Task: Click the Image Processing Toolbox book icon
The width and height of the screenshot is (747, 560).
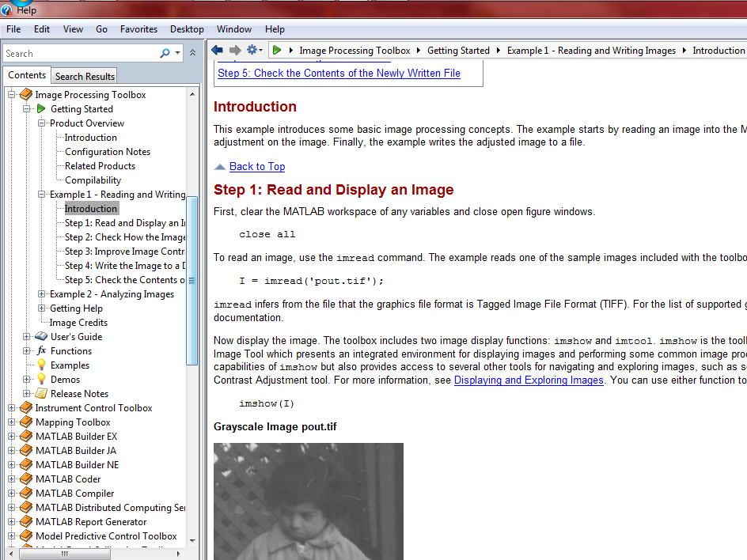Action: pos(26,95)
